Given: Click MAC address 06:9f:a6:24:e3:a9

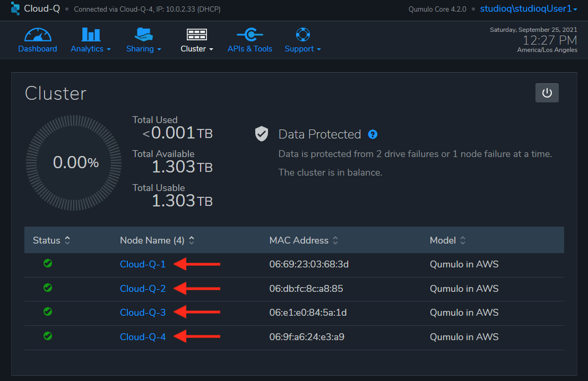Looking at the screenshot, I should [307, 337].
